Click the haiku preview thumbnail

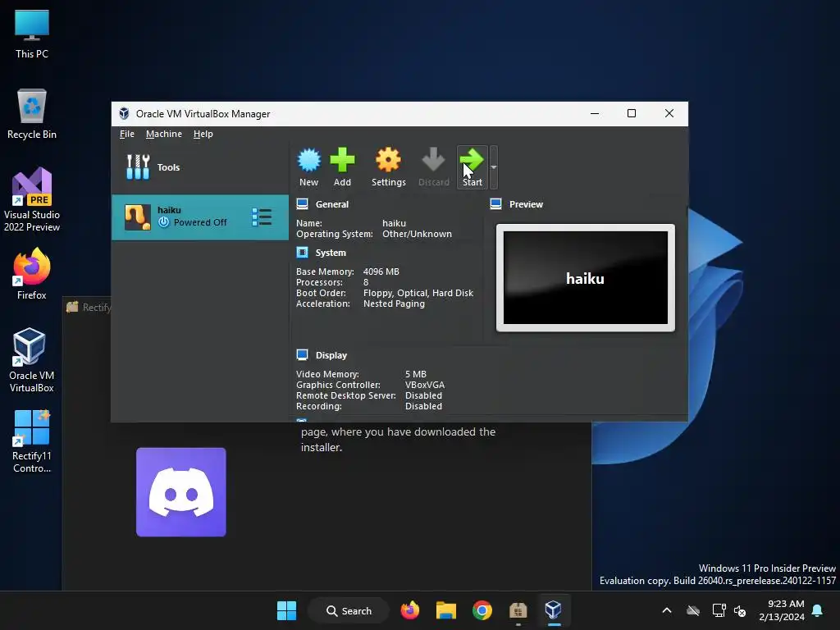[586, 277]
